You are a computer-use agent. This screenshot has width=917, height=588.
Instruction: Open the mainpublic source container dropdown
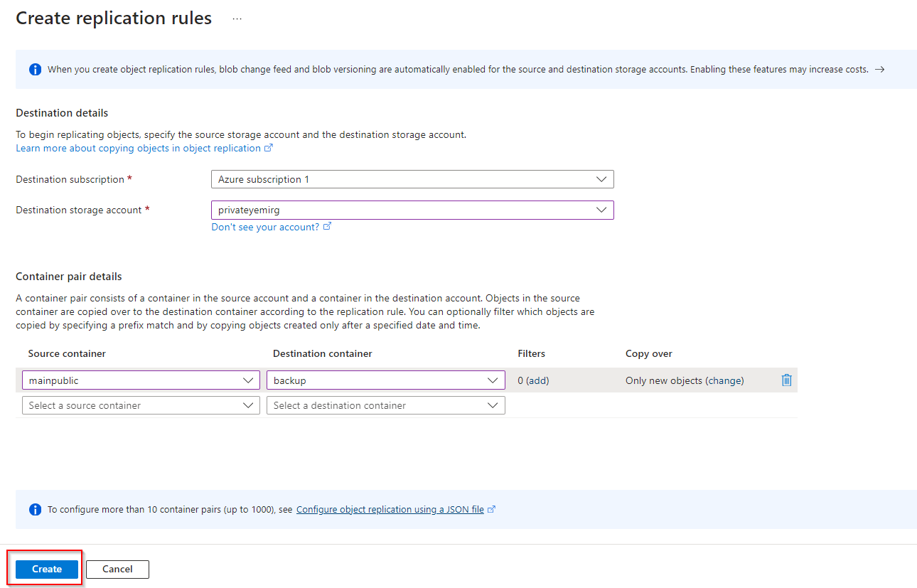coord(141,380)
